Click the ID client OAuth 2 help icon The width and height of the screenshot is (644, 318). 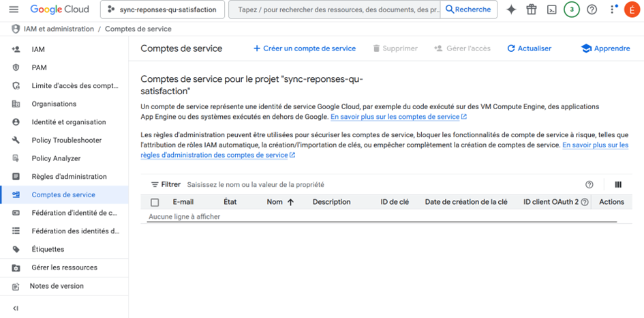coord(585,202)
